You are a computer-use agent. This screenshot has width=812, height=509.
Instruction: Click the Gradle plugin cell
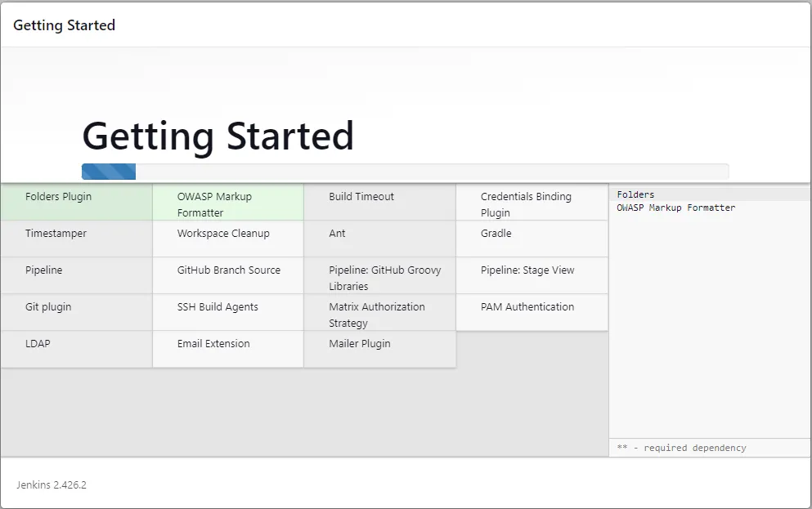tap(532, 239)
